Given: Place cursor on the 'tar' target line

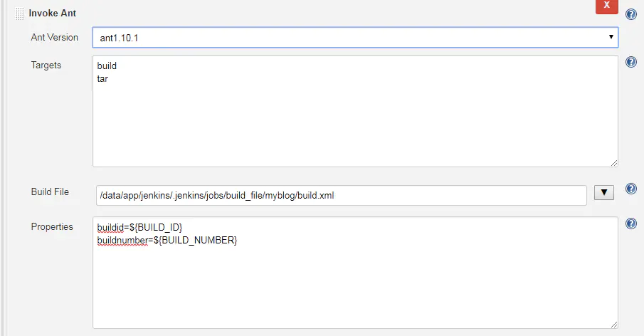Looking at the screenshot, I should [x=102, y=79].
